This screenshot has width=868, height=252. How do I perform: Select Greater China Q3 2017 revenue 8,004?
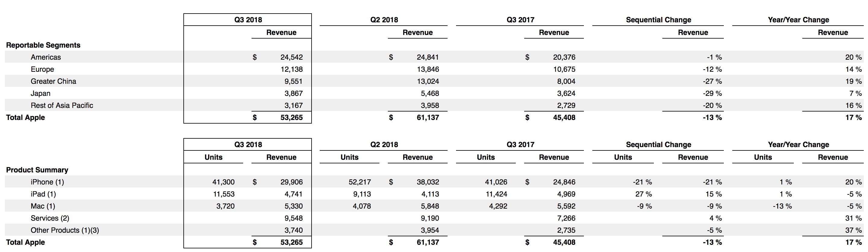[566, 81]
